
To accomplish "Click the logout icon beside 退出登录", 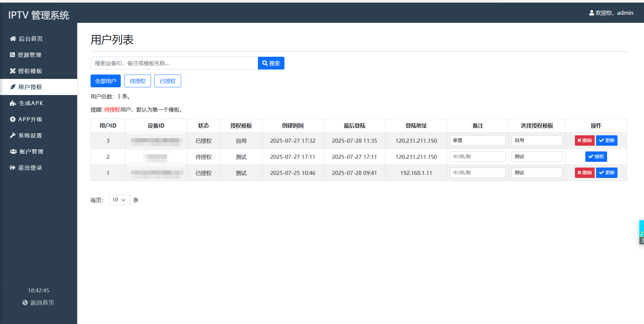I will [x=13, y=168].
